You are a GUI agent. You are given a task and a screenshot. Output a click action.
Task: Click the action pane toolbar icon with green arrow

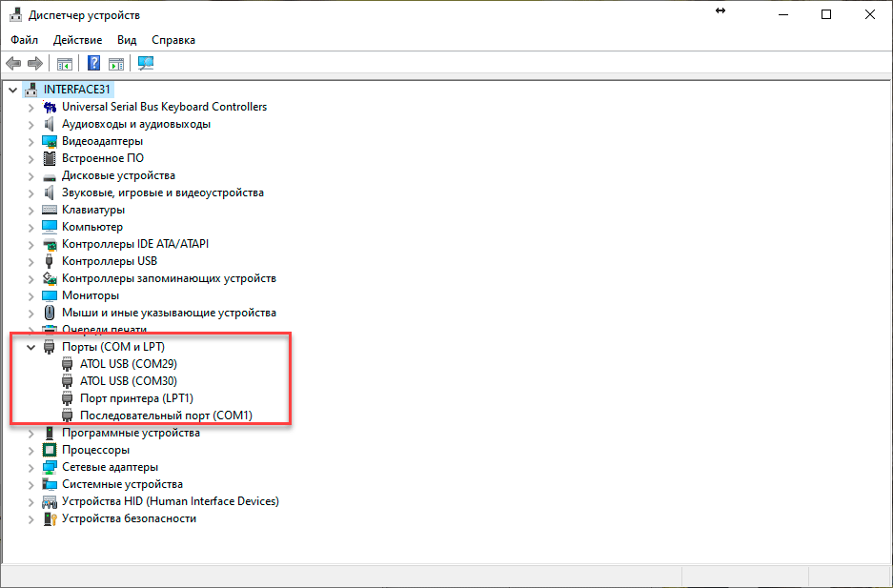click(116, 64)
